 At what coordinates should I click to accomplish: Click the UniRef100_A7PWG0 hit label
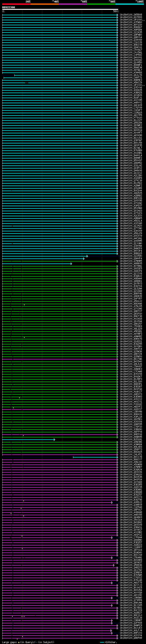(131, 22)
